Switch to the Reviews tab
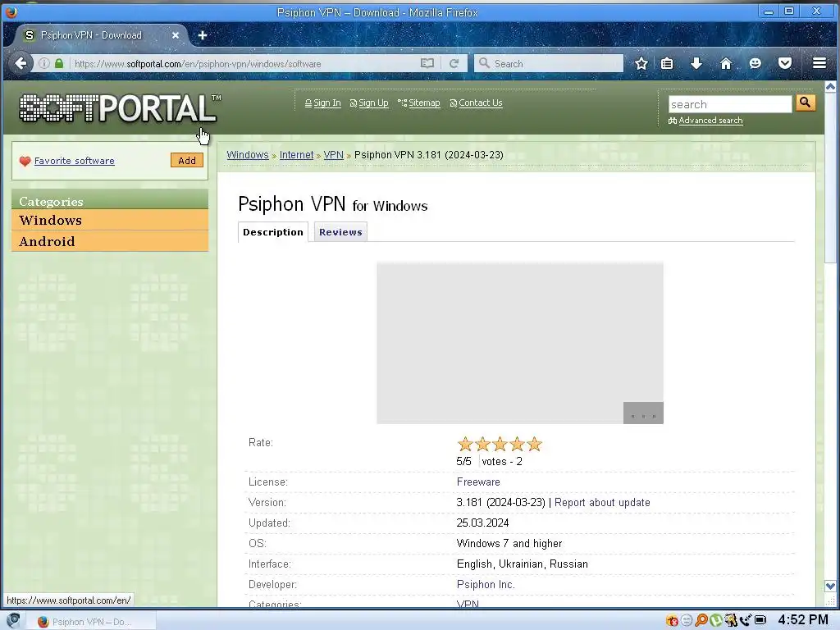This screenshot has width=840, height=630. [340, 232]
